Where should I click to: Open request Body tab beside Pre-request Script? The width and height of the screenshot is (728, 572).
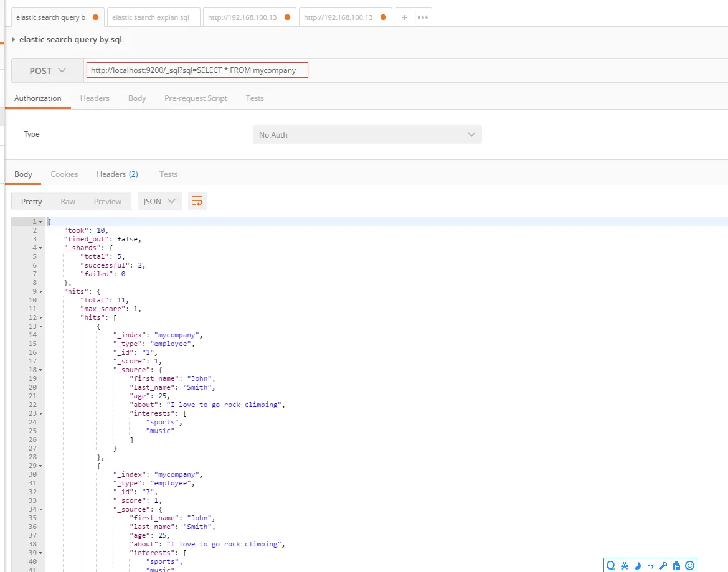(x=137, y=98)
